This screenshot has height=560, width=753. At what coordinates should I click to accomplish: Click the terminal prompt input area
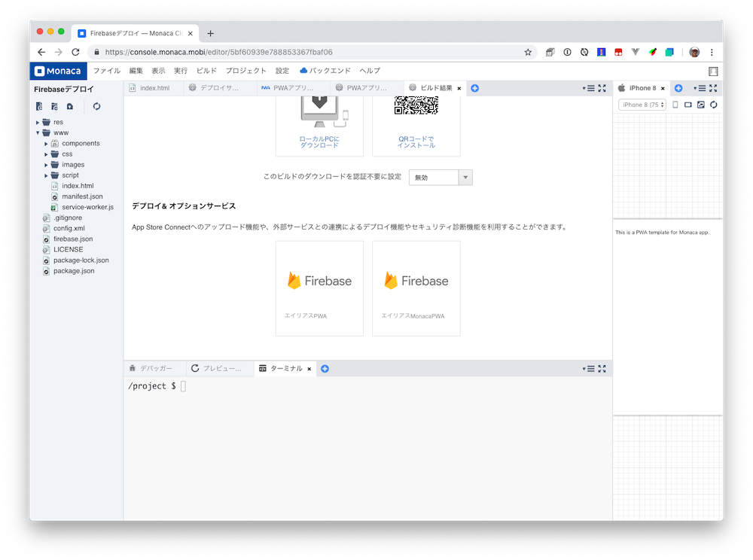coord(184,386)
